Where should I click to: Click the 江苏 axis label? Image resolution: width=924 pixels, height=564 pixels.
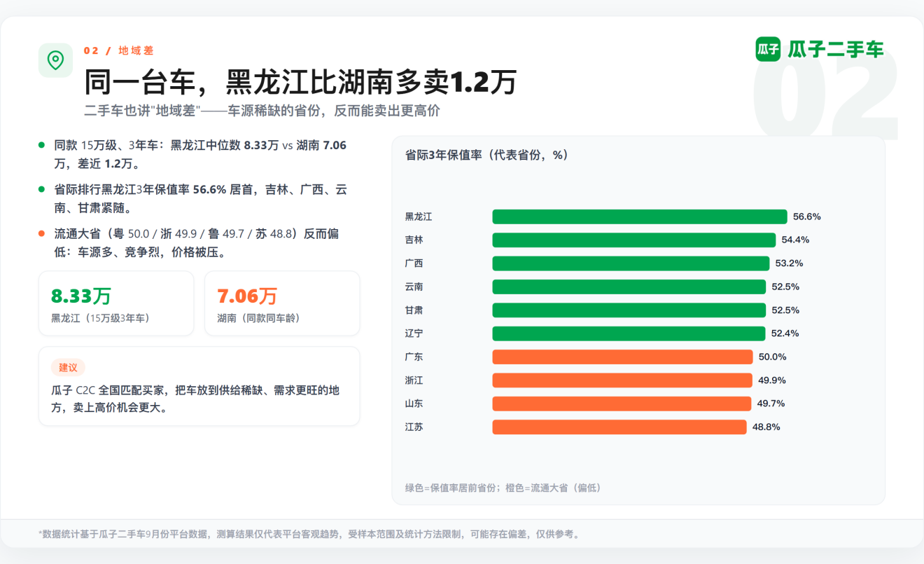click(x=414, y=427)
